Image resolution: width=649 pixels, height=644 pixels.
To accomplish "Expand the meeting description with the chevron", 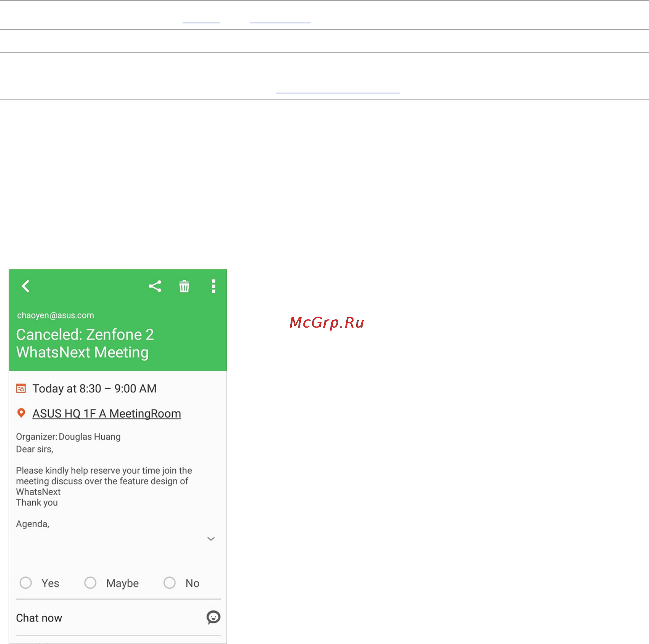I will click(x=211, y=539).
